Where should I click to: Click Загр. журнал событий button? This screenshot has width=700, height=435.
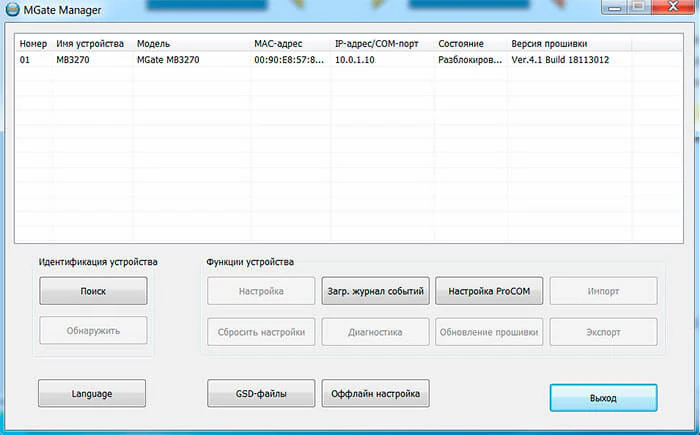tap(375, 291)
